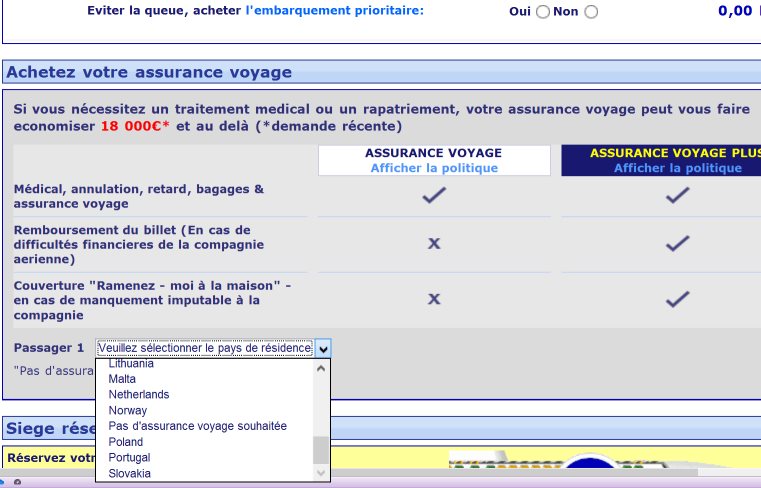Image resolution: width=761 pixels, height=488 pixels.
Task: Click the dropdown list scrollbar thumb
Action: 321,449
